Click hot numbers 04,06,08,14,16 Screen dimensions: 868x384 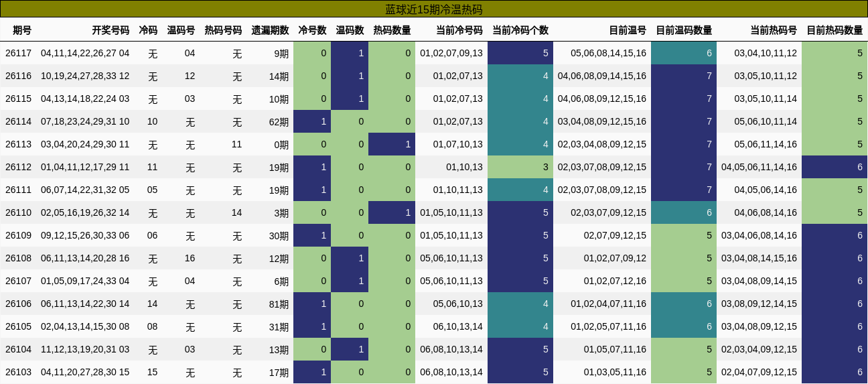click(766, 212)
